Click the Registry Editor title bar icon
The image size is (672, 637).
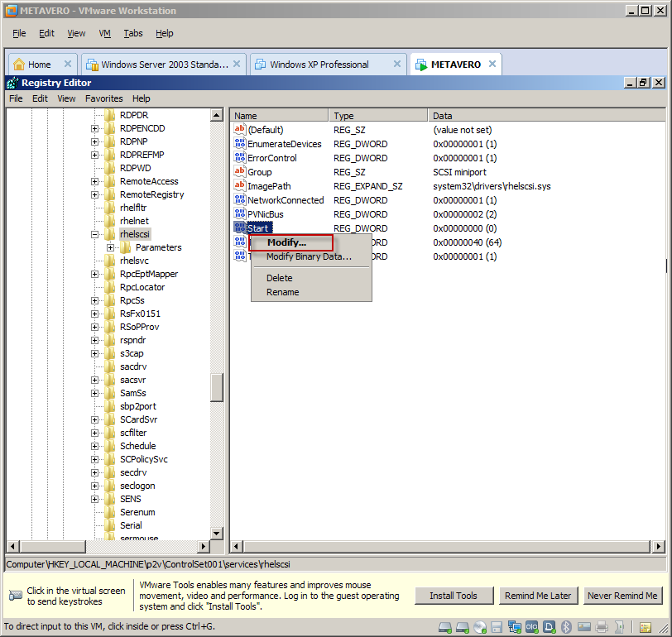tap(12, 83)
